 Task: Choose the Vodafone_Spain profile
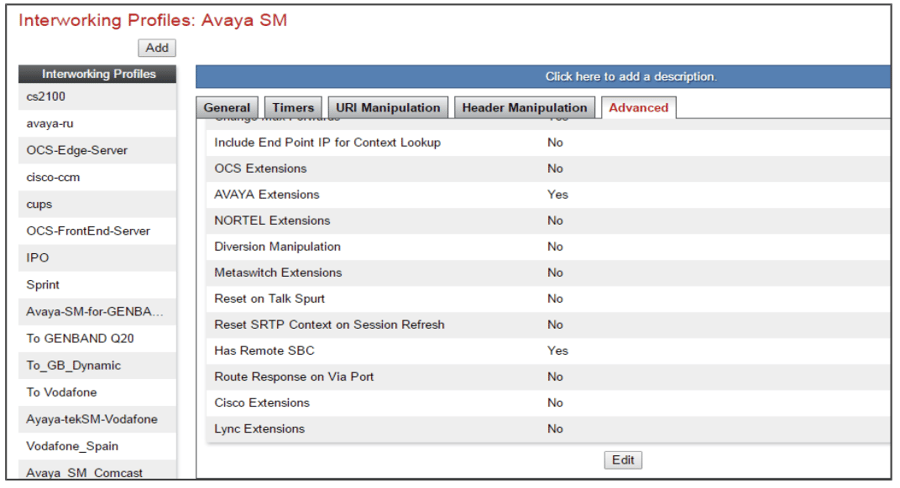[97, 446]
